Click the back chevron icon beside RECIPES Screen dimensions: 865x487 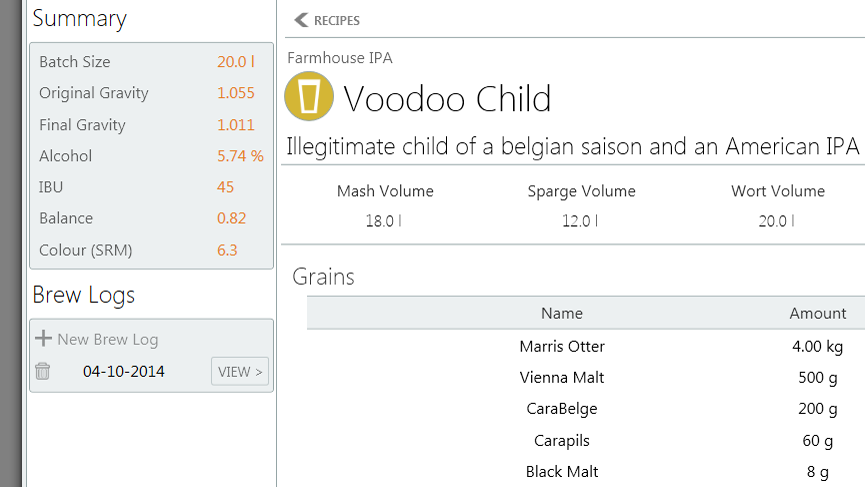point(301,20)
